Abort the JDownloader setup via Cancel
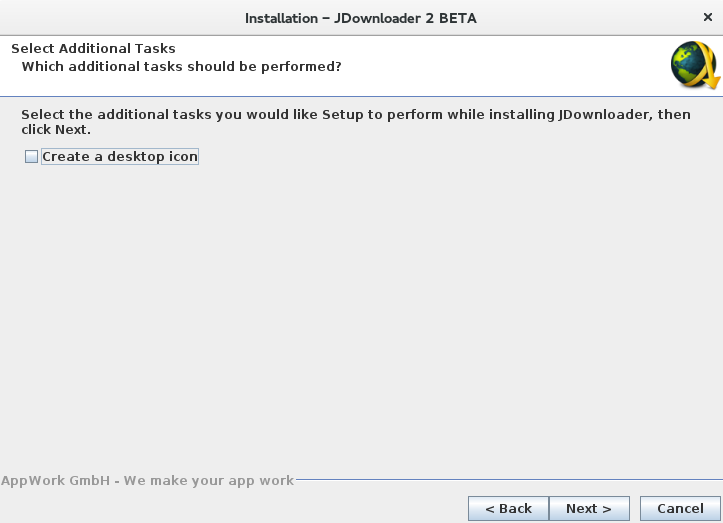 (680, 508)
